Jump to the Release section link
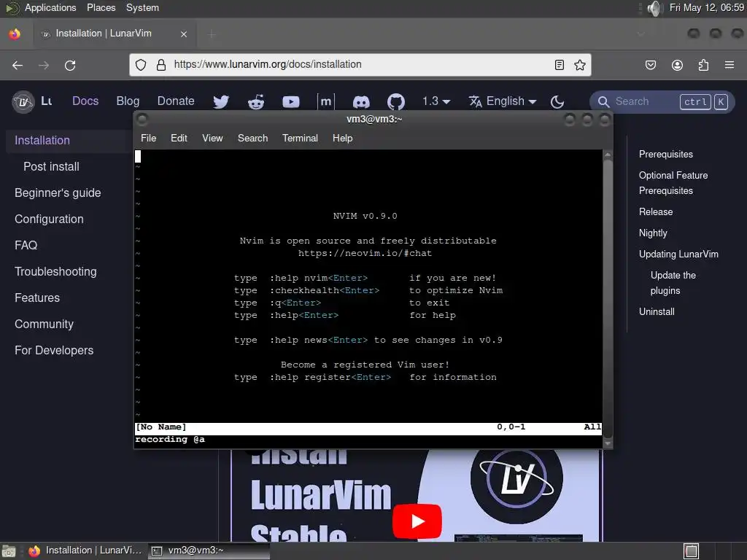 656,212
